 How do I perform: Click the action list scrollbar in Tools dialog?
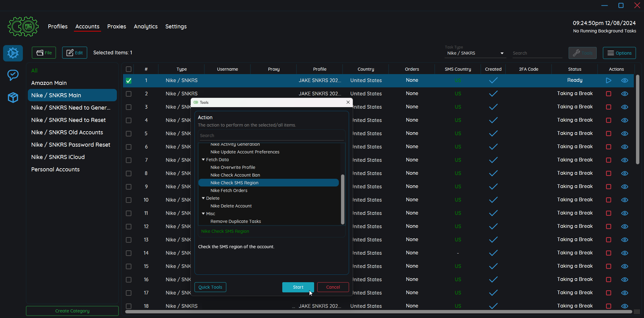pyautogui.click(x=342, y=199)
